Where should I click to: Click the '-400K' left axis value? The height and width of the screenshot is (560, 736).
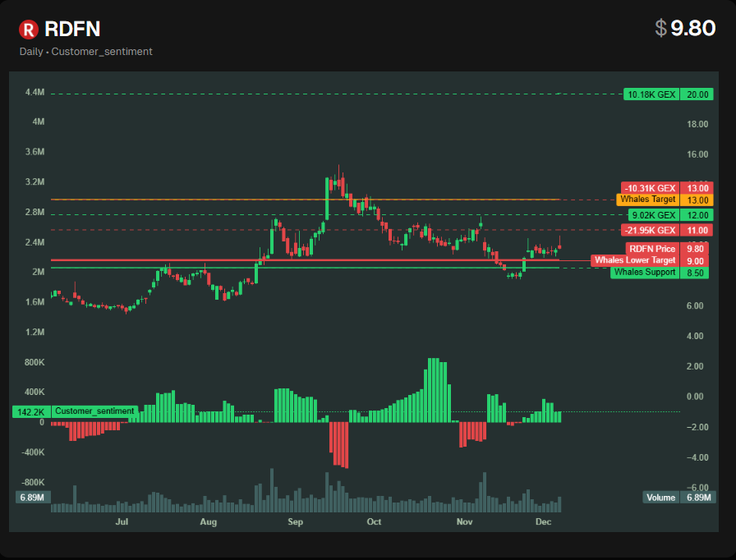click(x=33, y=452)
